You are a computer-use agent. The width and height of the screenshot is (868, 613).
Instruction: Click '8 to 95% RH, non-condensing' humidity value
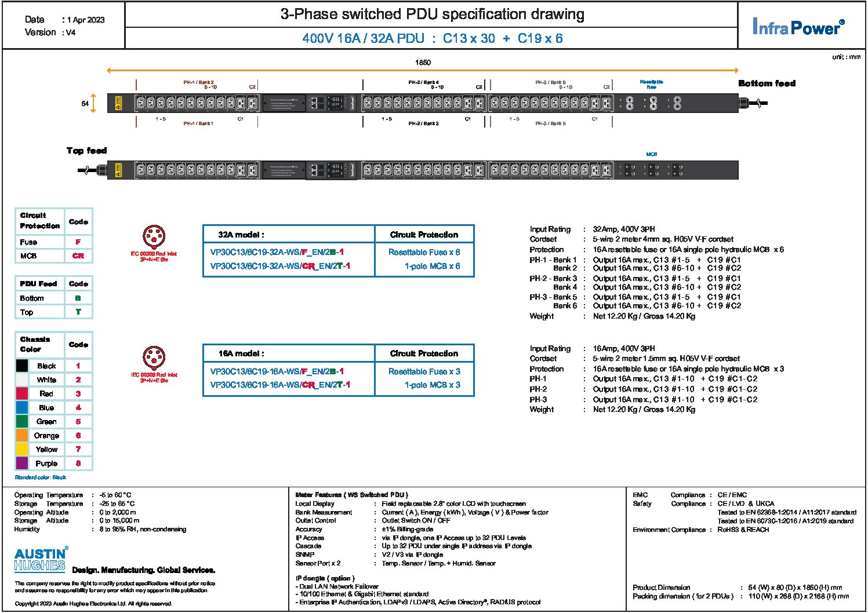pyautogui.click(x=143, y=529)
